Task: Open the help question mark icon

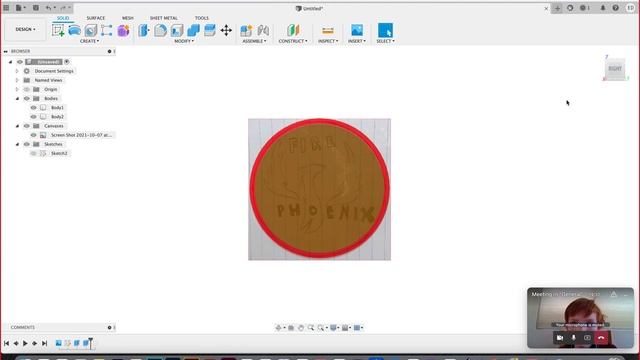Action: pos(616,8)
